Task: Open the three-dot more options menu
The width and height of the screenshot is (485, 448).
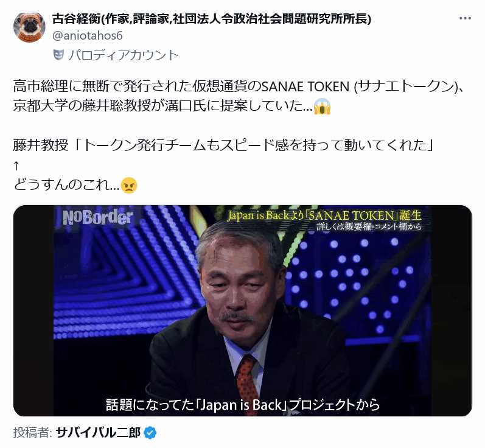Action: [x=465, y=18]
